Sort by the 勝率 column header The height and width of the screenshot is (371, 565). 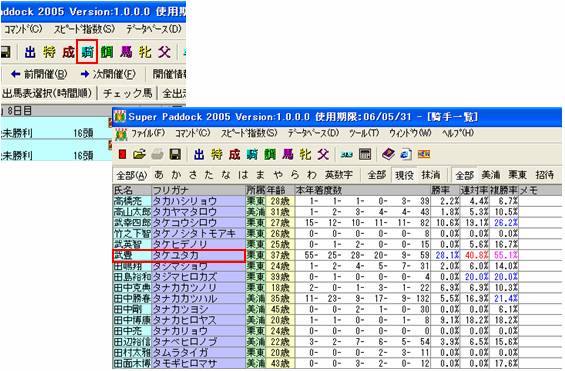click(x=445, y=190)
